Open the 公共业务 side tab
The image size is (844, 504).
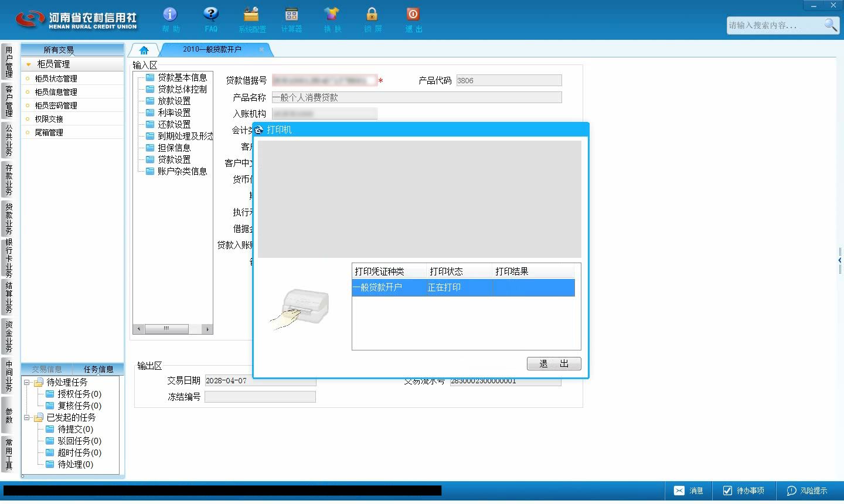(x=9, y=139)
